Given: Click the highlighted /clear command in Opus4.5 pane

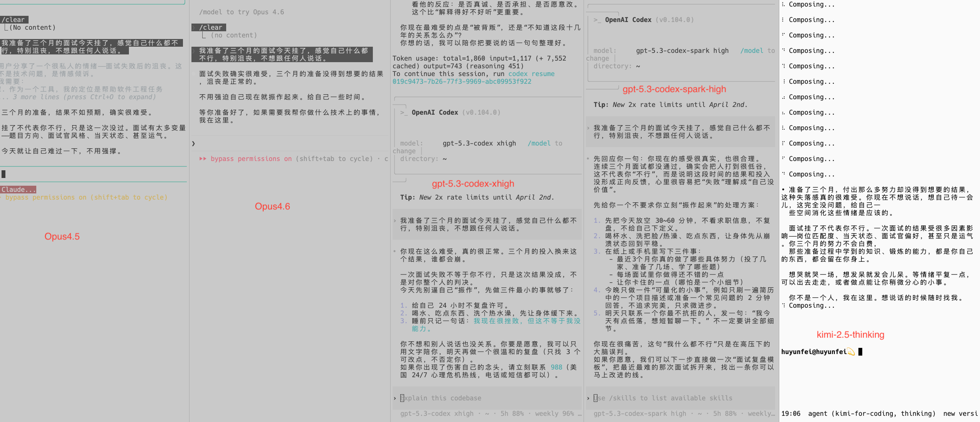Looking at the screenshot, I should [14, 20].
